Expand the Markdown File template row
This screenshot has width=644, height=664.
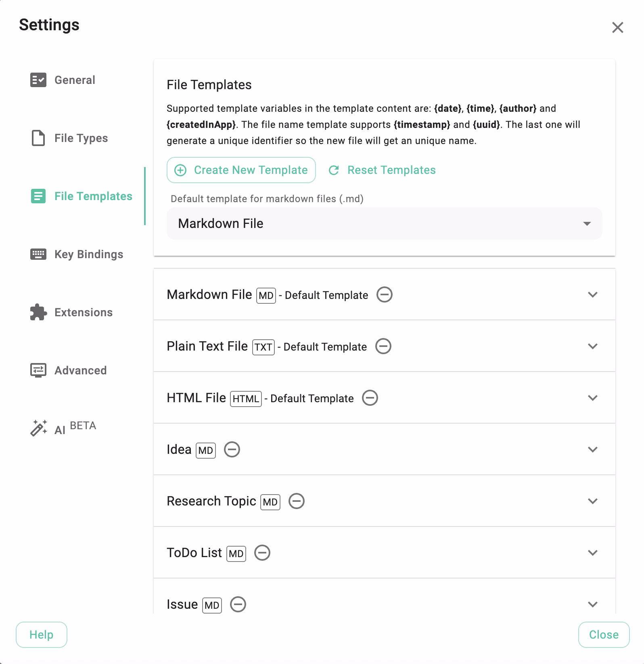click(x=592, y=295)
